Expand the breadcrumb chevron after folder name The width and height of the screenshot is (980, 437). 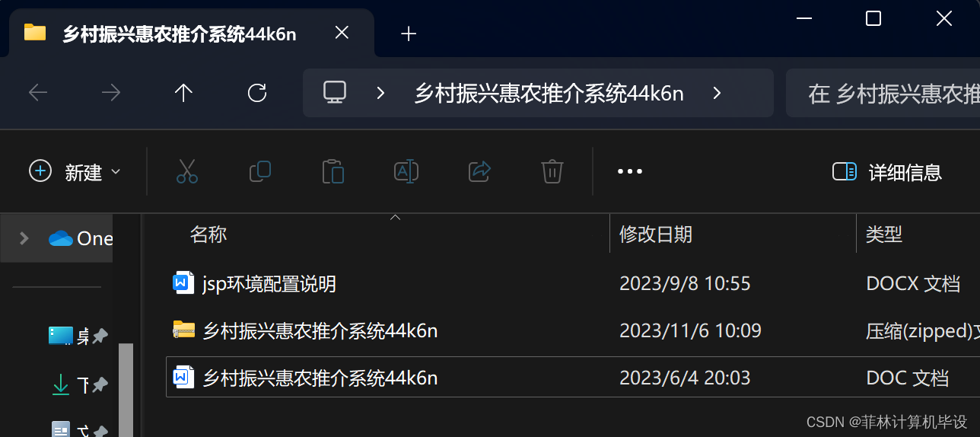[717, 93]
